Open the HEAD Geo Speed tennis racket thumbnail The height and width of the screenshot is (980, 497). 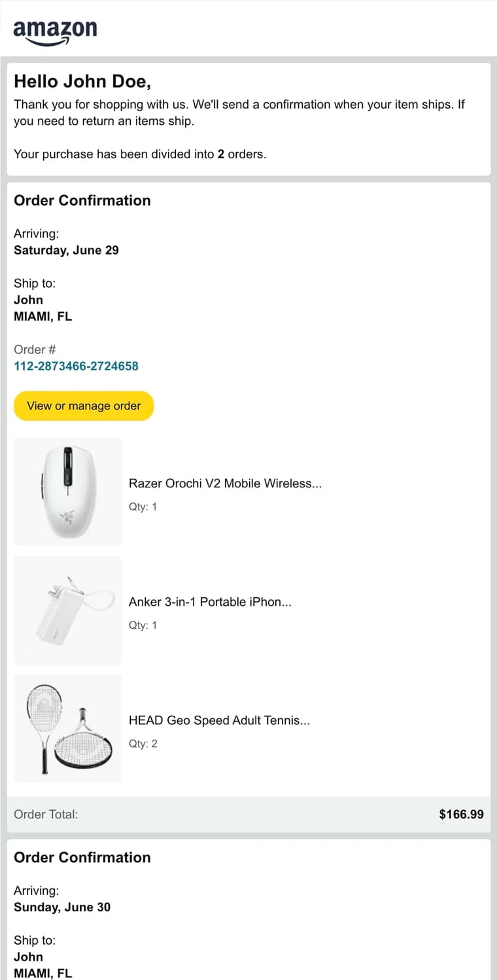[67, 728]
